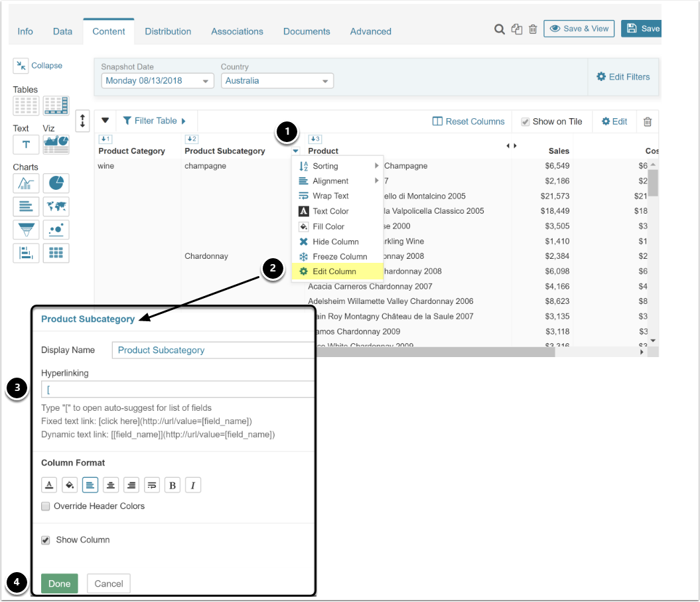Click the bold format button
The image size is (700, 602).
coord(173,485)
